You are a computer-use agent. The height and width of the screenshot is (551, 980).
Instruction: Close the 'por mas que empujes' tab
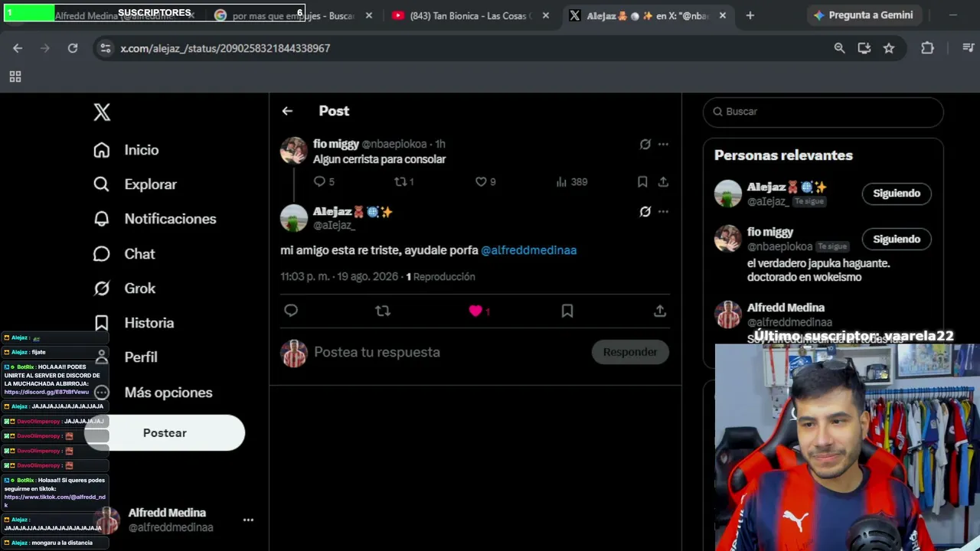tap(369, 15)
